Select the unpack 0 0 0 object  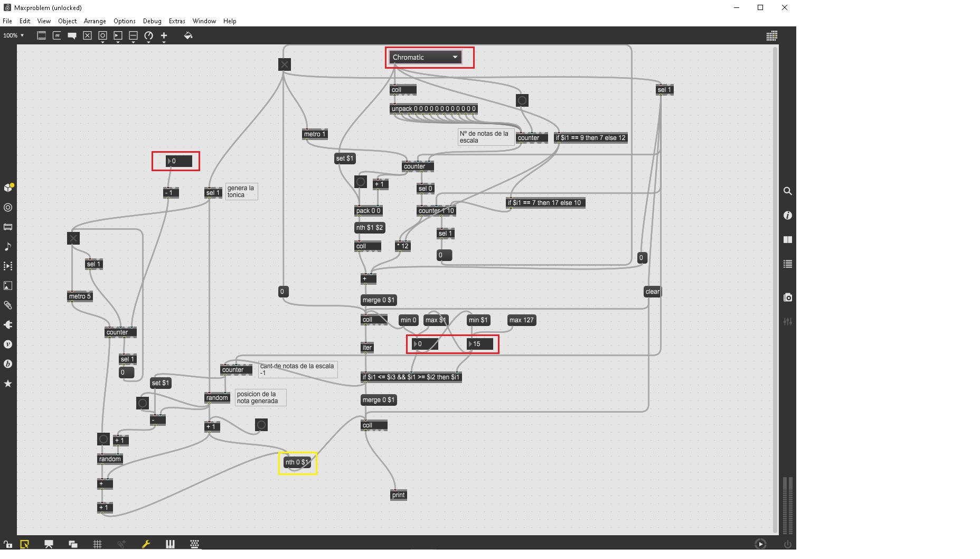[x=434, y=109]
